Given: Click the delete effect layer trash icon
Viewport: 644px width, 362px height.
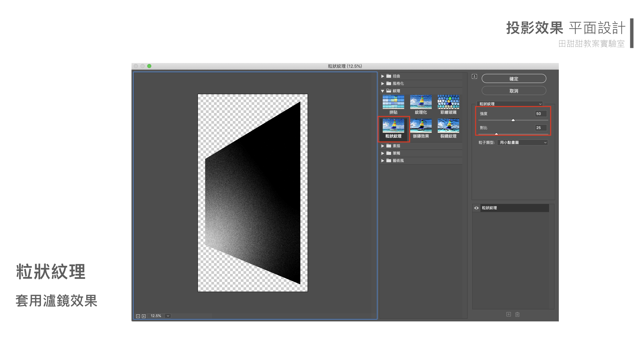Looking at the screenshot, I should click(x=517, y=314).
